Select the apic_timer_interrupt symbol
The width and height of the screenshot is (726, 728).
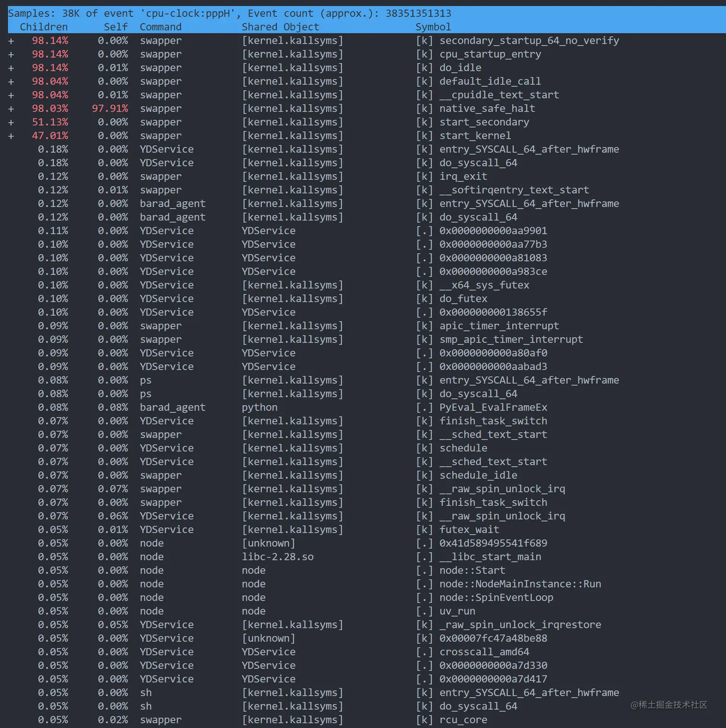click(499, 326)
